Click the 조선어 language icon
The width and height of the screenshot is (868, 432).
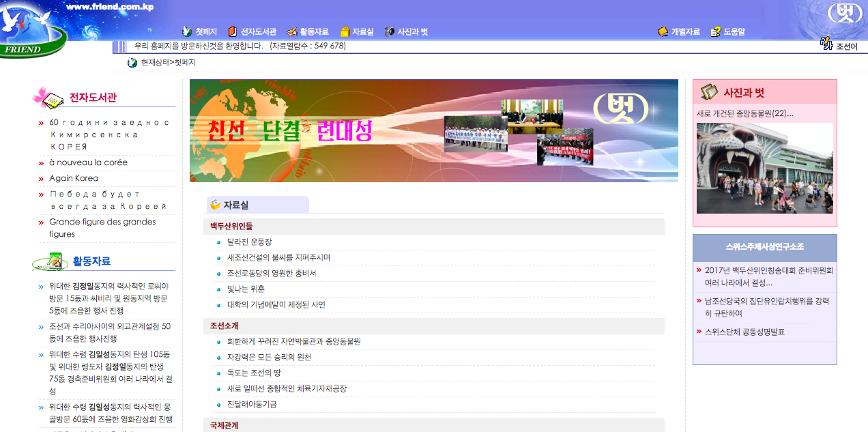(826, 44)
